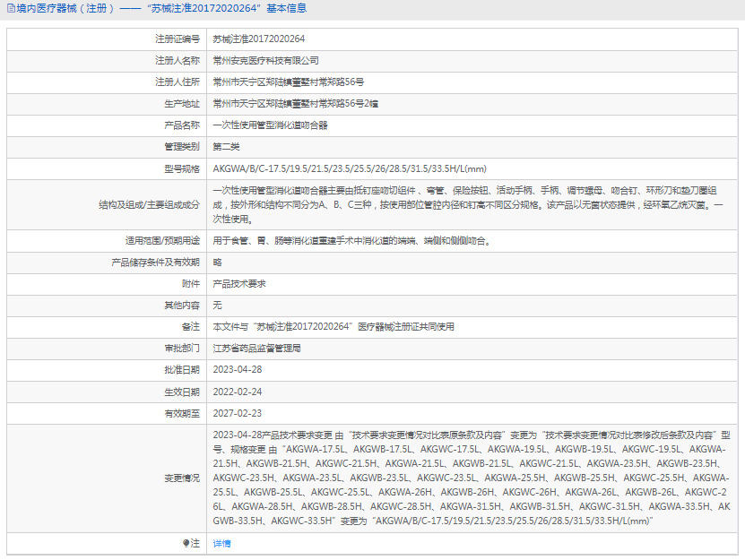Select product name 一次性使用管型消化道吻合器
The height and width of the screenshot is (560, 745).
click(271, 125)
